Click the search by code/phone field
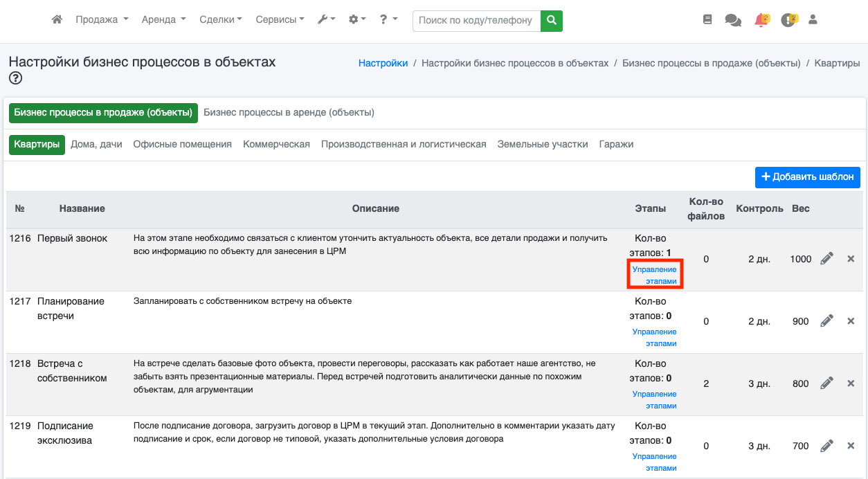This screenshot has height=479, width=868. pos(476,21)
